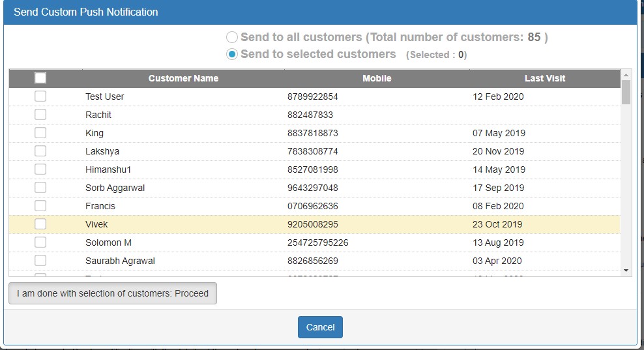Click the Last Visit column header
644x350 pixels.
point(545,78)
